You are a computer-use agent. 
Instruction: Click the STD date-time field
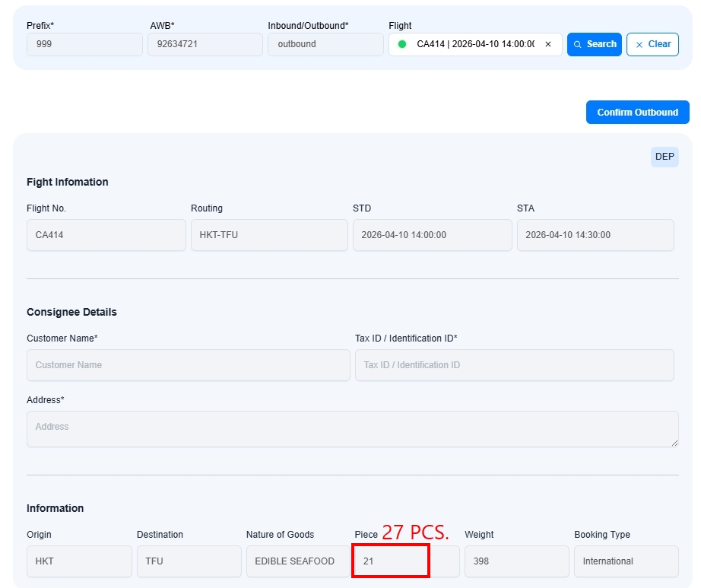[432, 235]
